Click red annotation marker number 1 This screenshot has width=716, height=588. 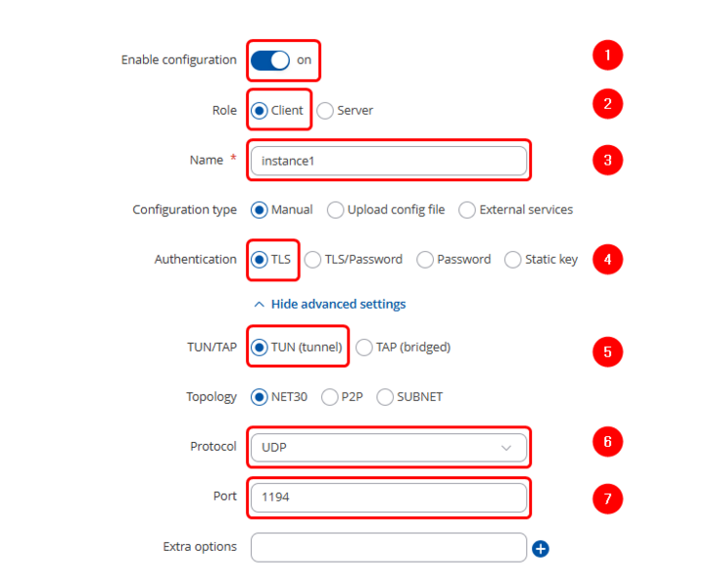pyautogui.click(x=607, y=56)
